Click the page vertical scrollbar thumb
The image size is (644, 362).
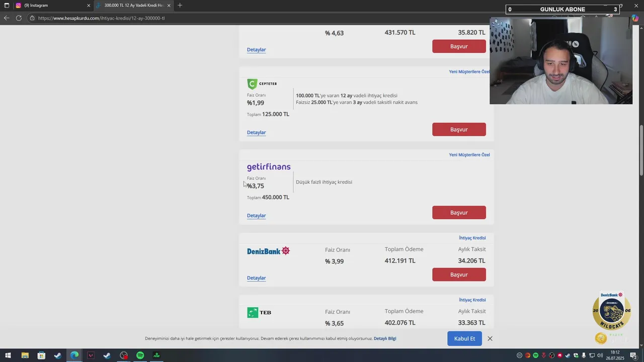(641, 150)
